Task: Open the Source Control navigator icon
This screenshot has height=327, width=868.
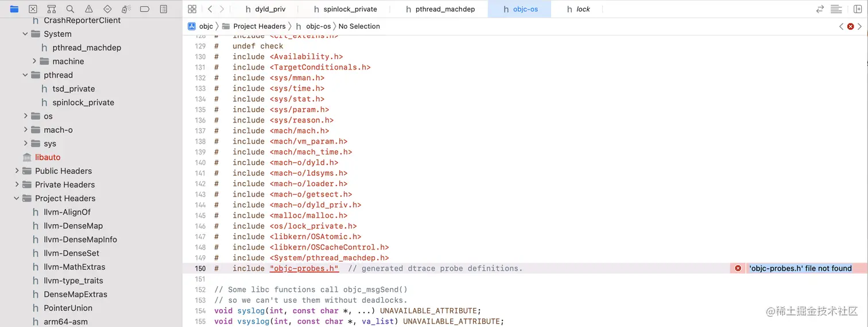Action: 33,9
